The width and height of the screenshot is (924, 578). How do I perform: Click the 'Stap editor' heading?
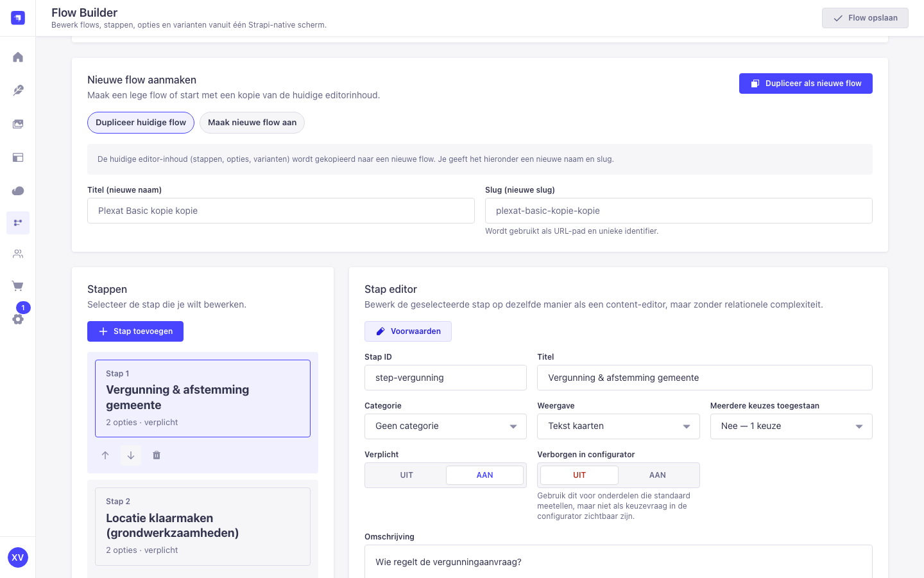[391, 290]
